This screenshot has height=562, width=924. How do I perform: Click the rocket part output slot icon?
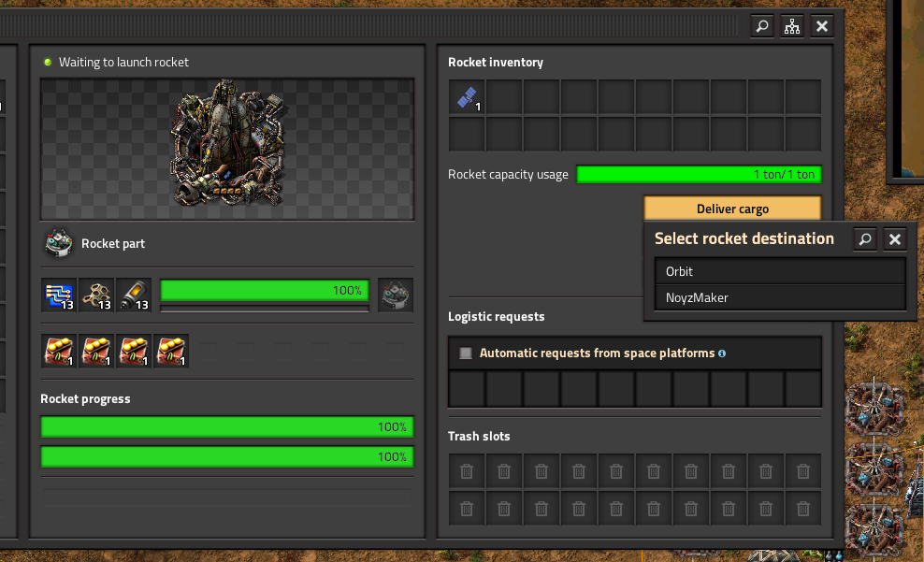click(396, 295)
